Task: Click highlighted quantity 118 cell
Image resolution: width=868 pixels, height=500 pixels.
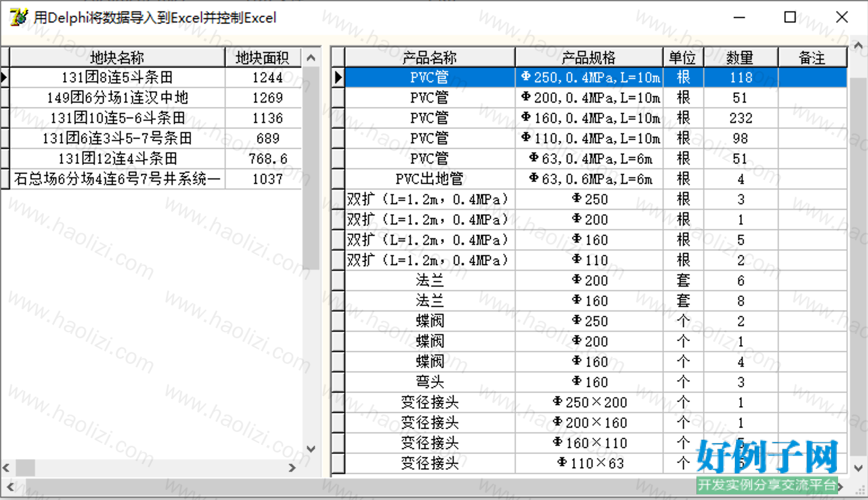Action: click(740, 77)
